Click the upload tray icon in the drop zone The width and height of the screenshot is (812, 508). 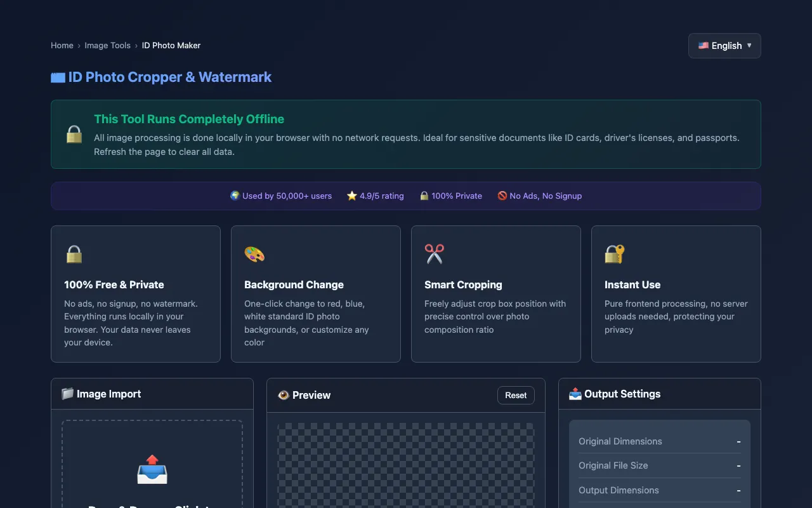152,470
